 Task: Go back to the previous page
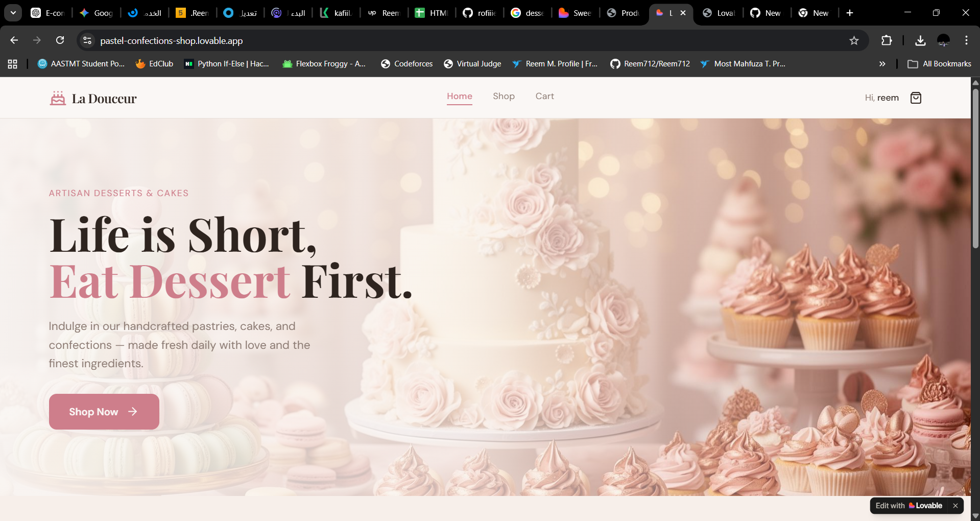click(14, 40)
